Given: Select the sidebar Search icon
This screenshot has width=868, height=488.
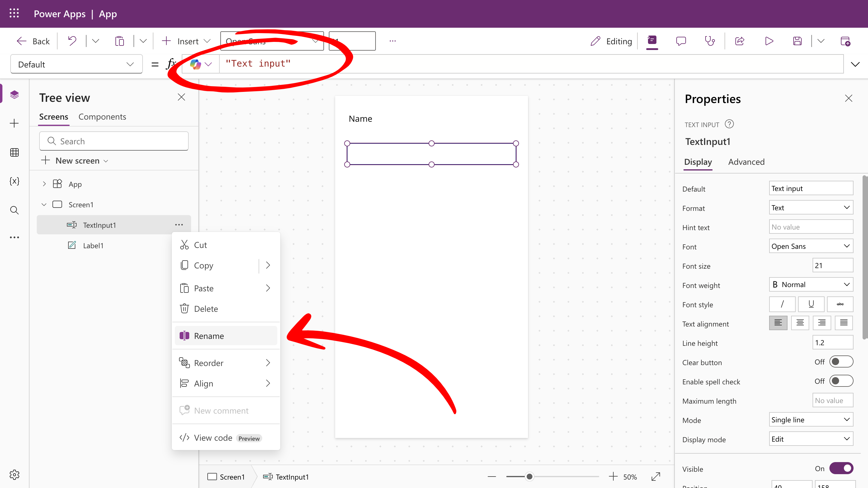Looking at the screenshot, I should click(14, 210).
